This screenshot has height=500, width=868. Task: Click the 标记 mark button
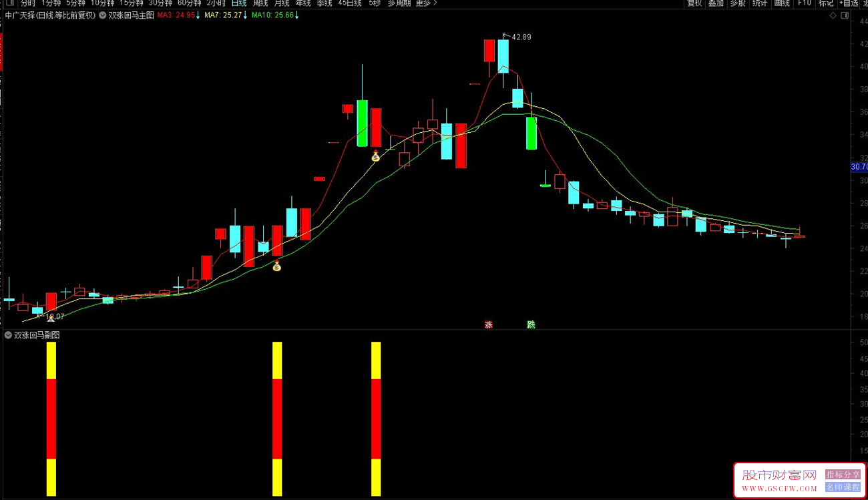(825, 3)
